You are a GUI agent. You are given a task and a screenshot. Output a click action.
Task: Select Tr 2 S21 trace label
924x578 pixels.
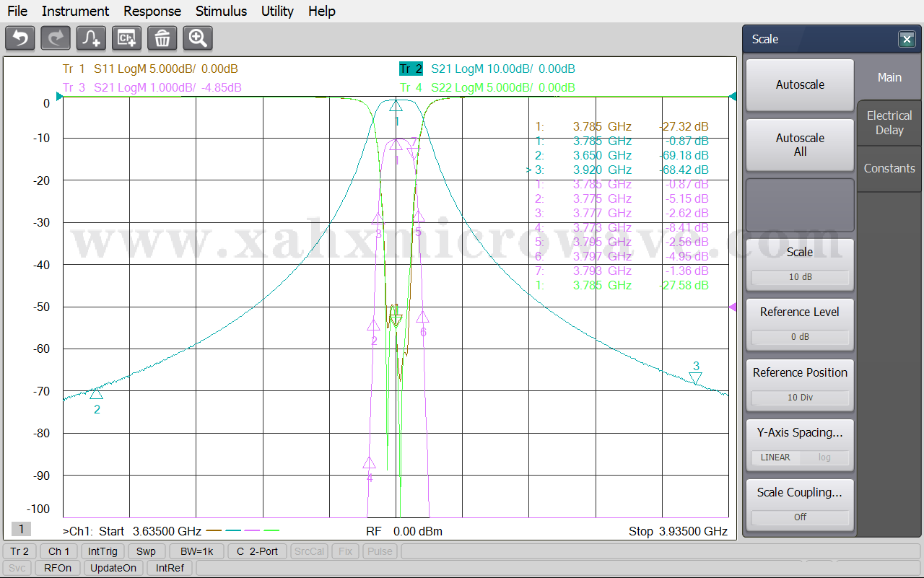(487, 69)
